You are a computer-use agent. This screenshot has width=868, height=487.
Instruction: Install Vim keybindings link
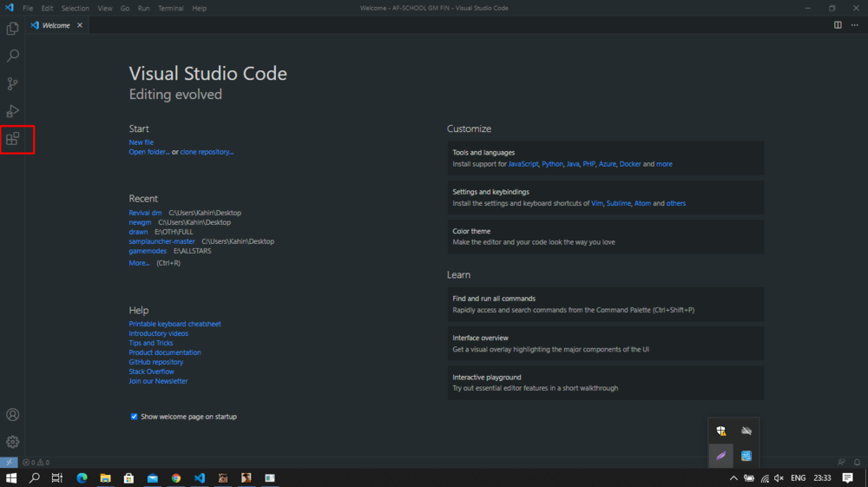tap(597, 203)
